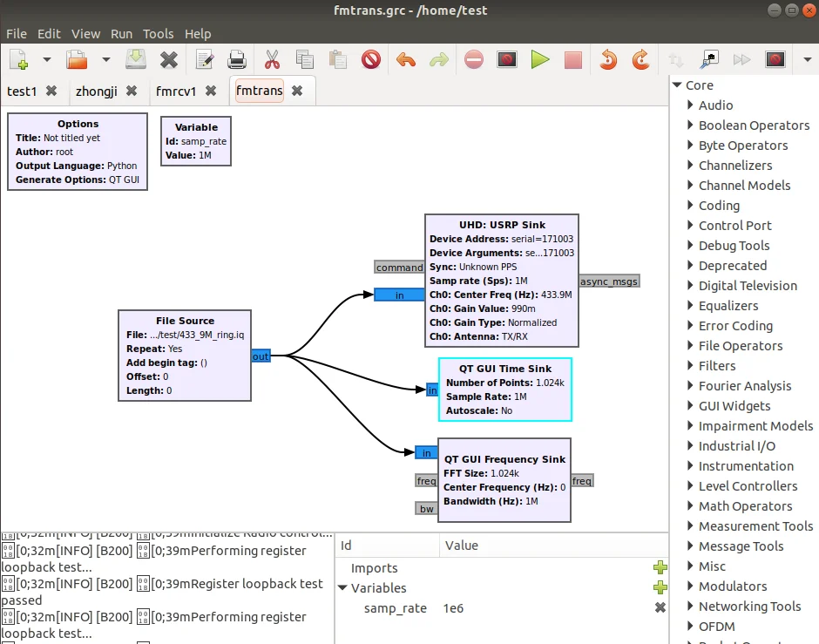Image resolution: width=819 pixels, height=644 pixels.
Task: Click the Kill flow graph stop icon
Action: (572, 60)
